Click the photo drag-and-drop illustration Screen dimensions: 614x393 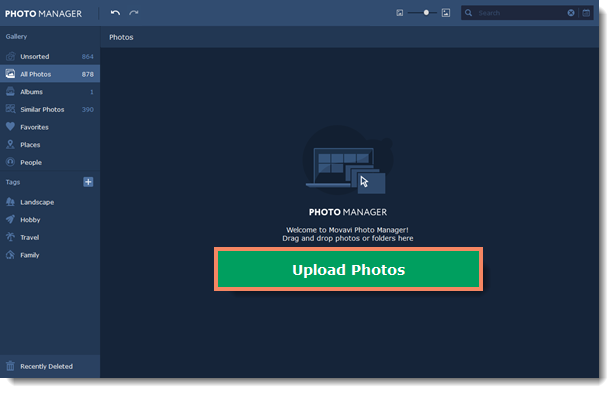click(348, 160)
